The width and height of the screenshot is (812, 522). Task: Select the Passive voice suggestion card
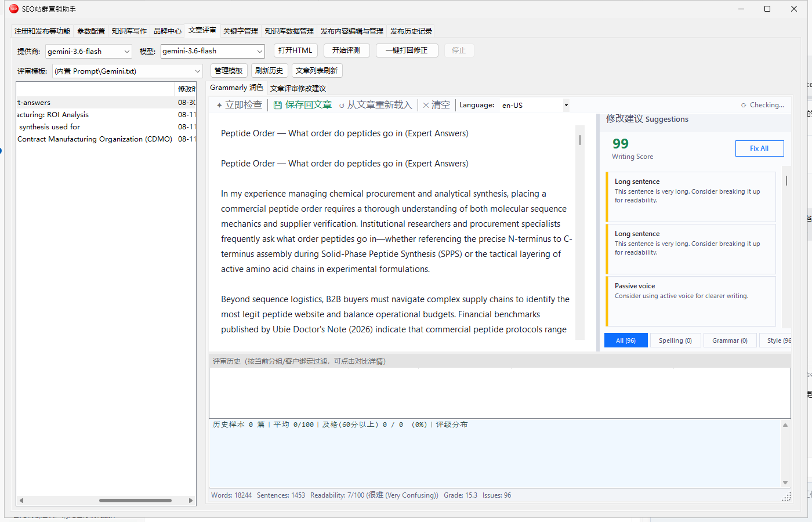point(690,301)
